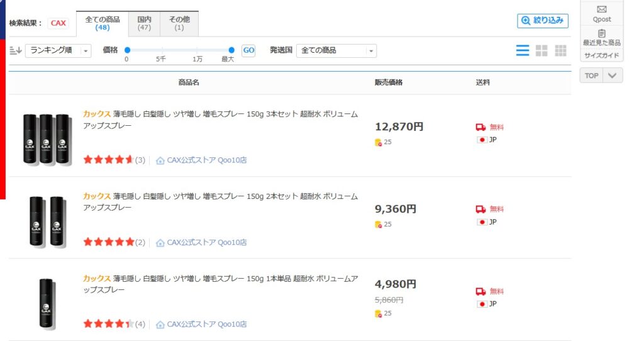
Task: Click points coin icon under 12,870円
Action: point(378,142)
